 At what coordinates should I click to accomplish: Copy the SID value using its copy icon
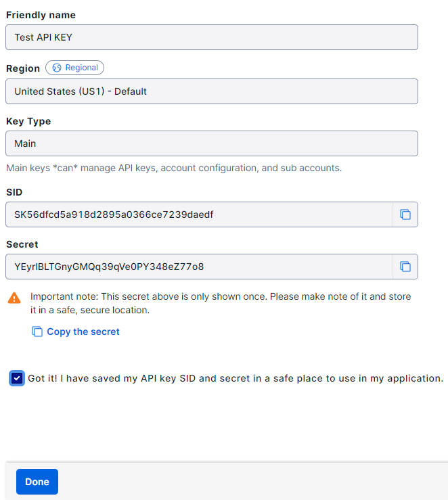405,214
